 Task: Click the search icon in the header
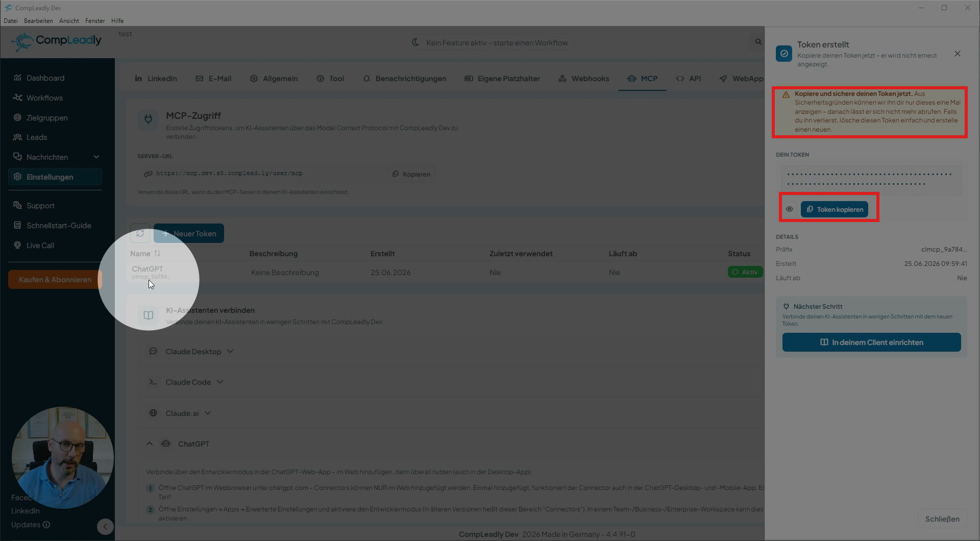click(758, 42)
